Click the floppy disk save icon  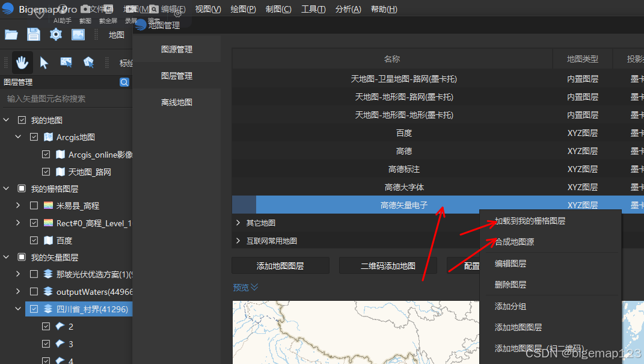pos(34,34)
